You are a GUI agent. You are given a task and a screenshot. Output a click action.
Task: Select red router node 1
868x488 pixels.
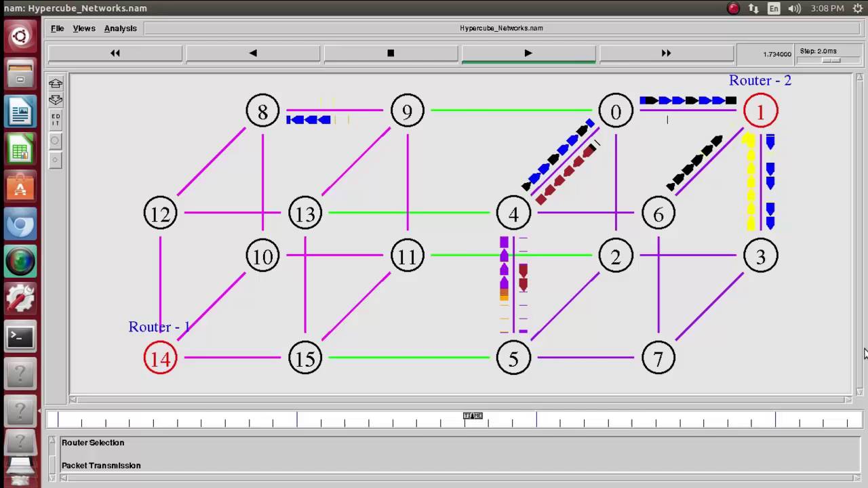click(760, 111)
